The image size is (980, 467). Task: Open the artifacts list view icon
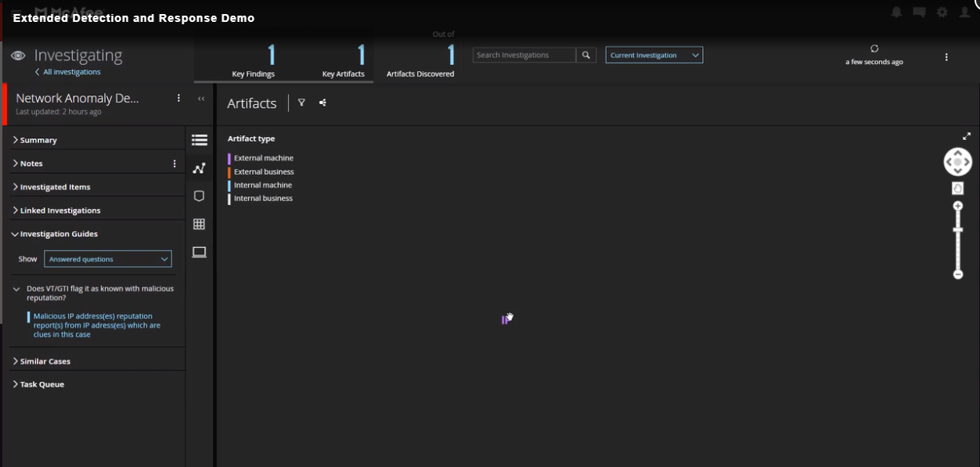tap(200, 140)
